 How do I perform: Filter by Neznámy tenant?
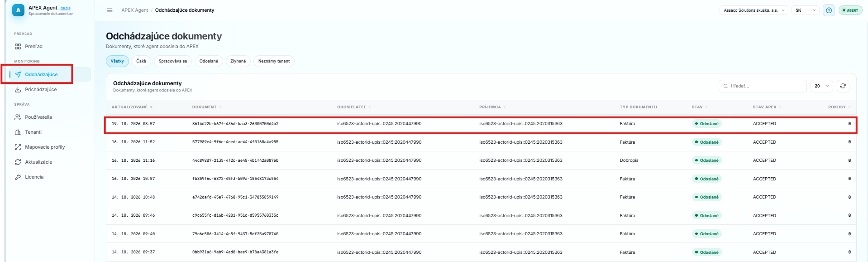pos(274,61)
